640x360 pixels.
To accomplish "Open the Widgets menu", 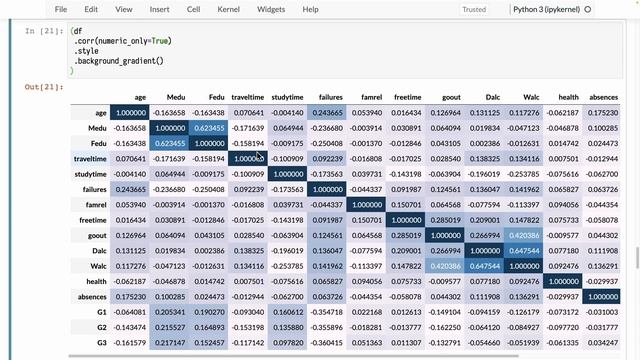I will (x=271, y=9).
